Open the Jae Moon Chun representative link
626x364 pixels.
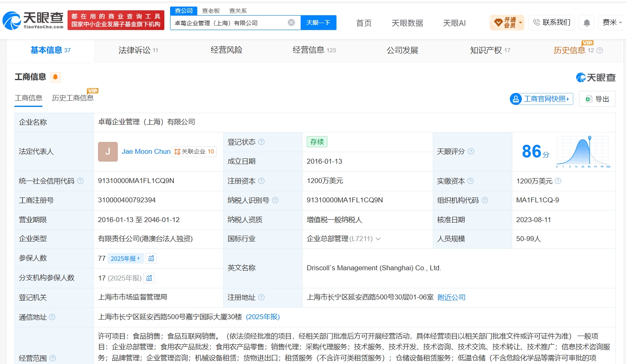[146, 151]
